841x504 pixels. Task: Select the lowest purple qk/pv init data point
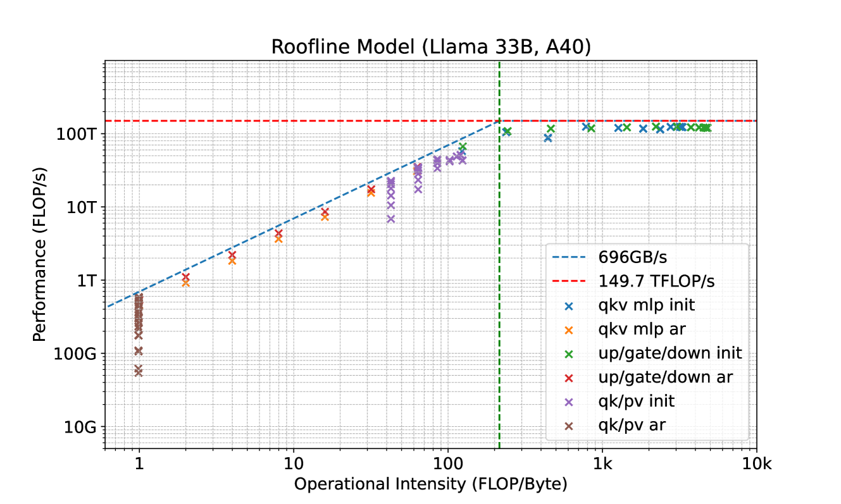pos(390,219)
